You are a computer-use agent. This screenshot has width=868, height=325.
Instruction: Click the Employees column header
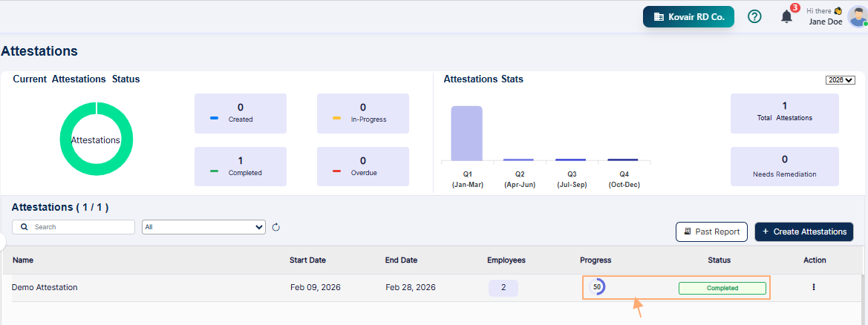click(506, 260)
